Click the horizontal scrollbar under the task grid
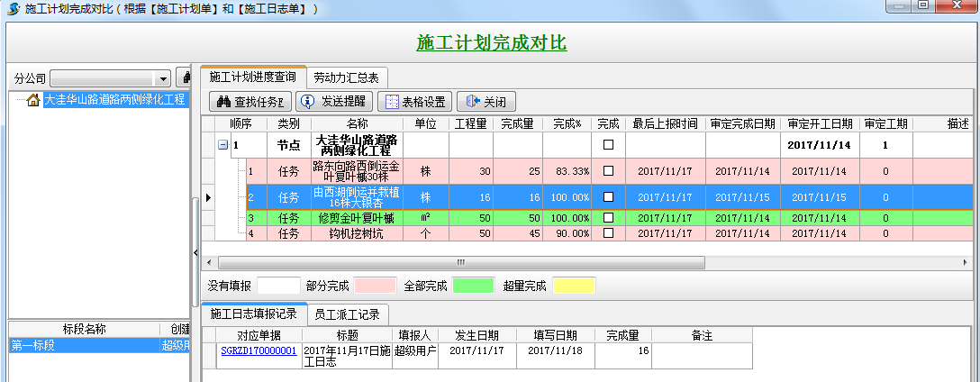The height and width of the screenshot is (382, 980). (x=459, y=262)
